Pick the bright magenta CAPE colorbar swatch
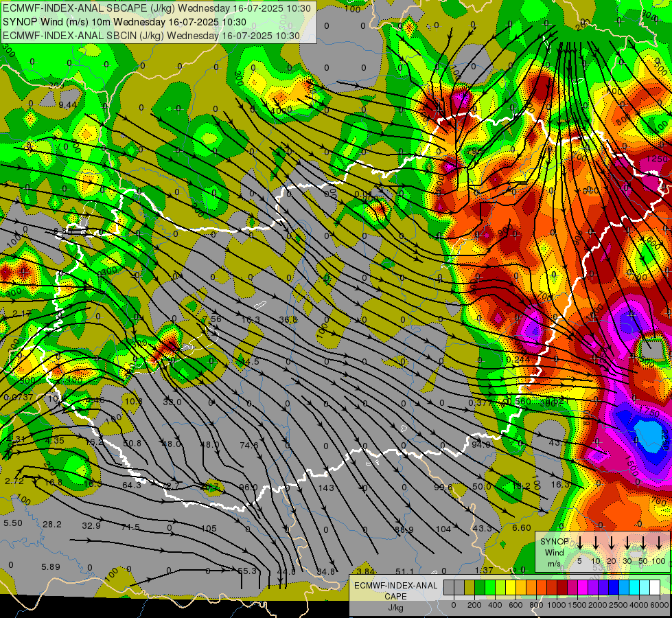Screen dimensions: 672x618 coord(583,588)
